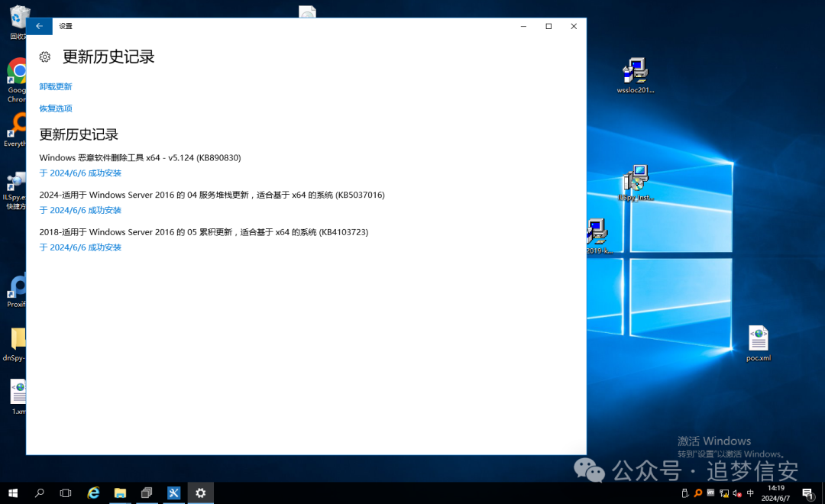Viewport: 825px width, 504px height.
Task: Open install status link under KB890830 update
Action: 80,173
